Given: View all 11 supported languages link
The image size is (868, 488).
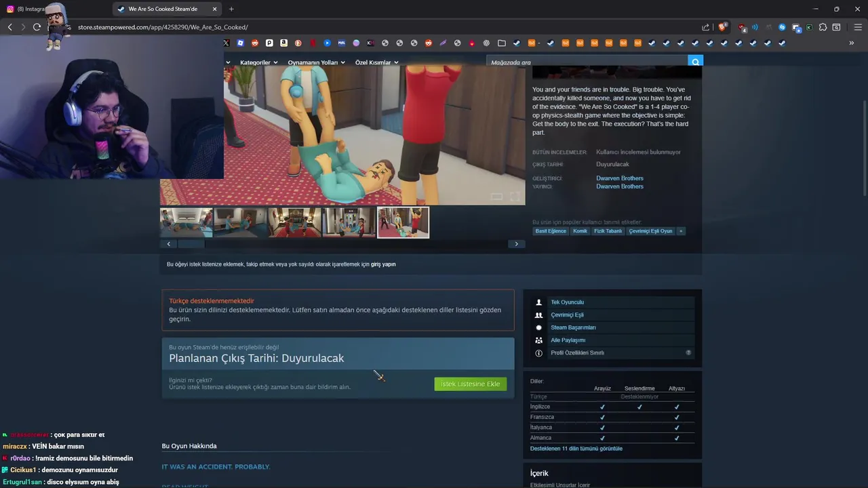Looking at the screenshot, I should pyautogui.click(x=576, y=449).
